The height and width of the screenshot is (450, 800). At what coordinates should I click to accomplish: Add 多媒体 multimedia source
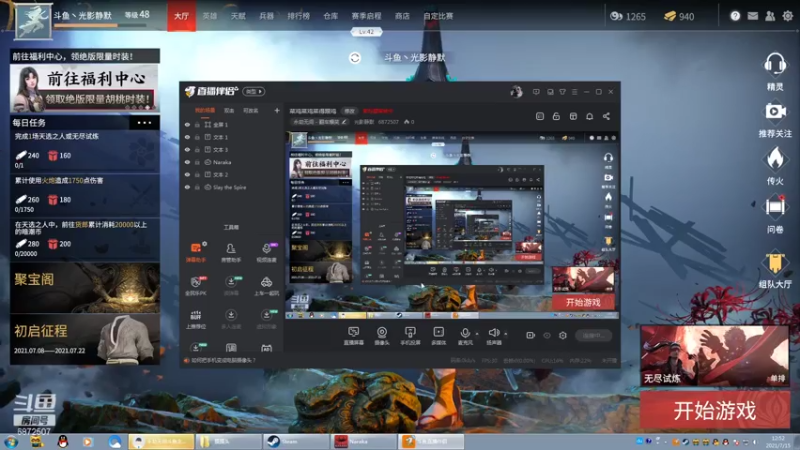pyautogui.click(x=438, y=336)
